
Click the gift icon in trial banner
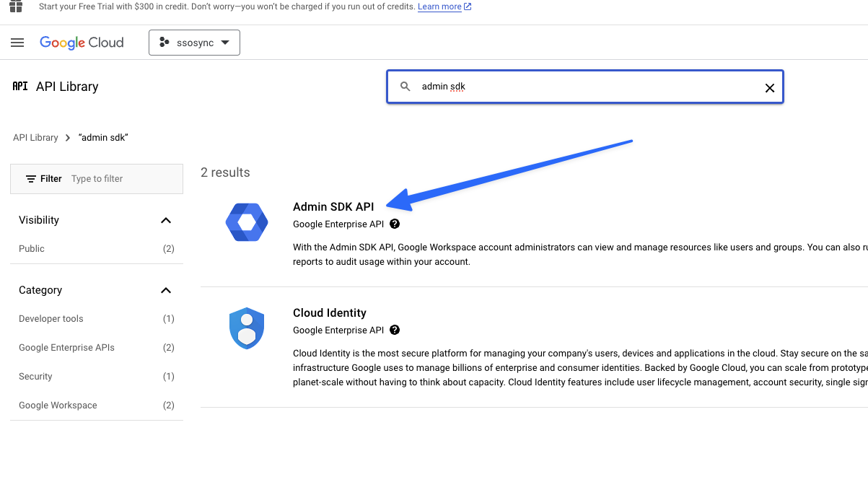pos(17,6)
